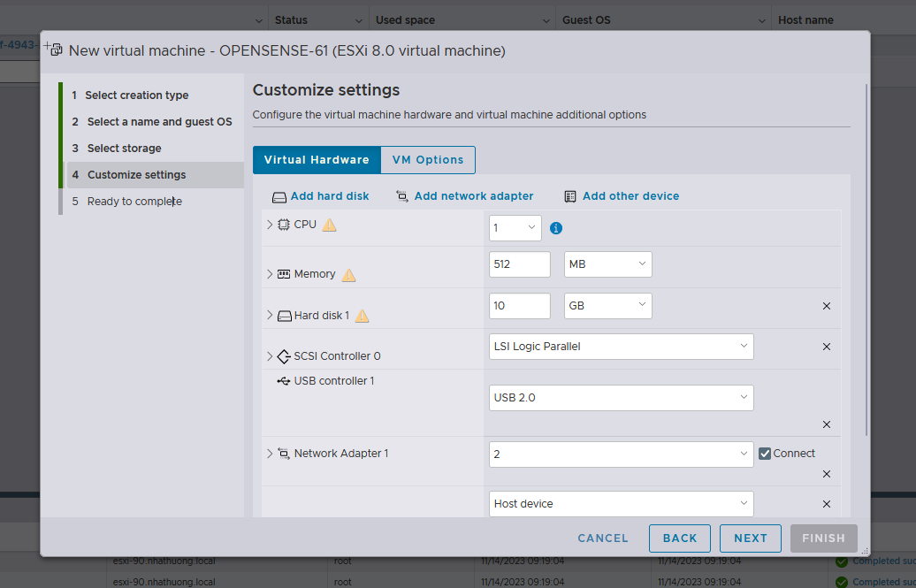Screen dimensions: 916x588
Task: Remove Network Adapter 1 with X icon
Action: point(827,474)
